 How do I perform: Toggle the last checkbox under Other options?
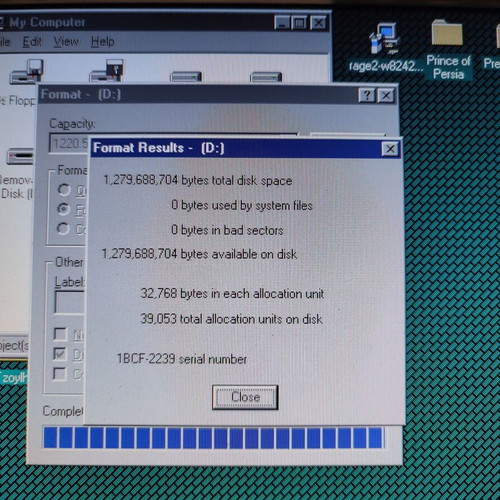pyautogui.click(x=60, y=374)
